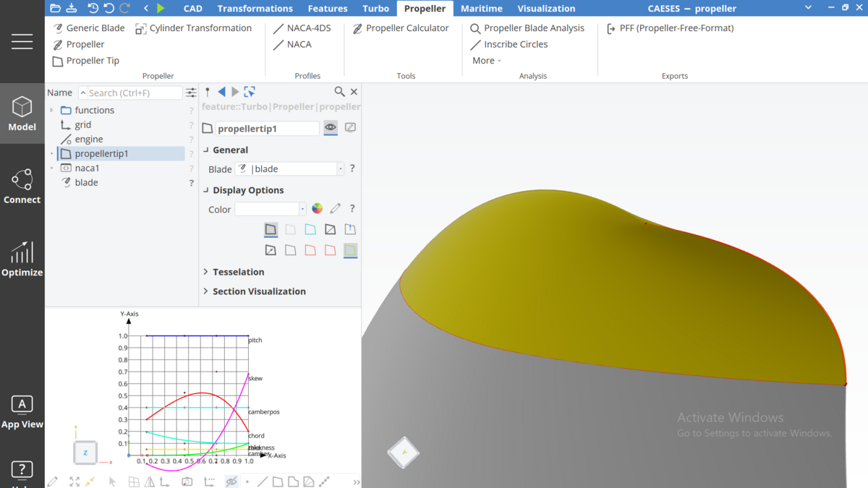The image size is (868, 488).
Task: Toggle the diagonal-line surface display option
Action: pos(331,230)
